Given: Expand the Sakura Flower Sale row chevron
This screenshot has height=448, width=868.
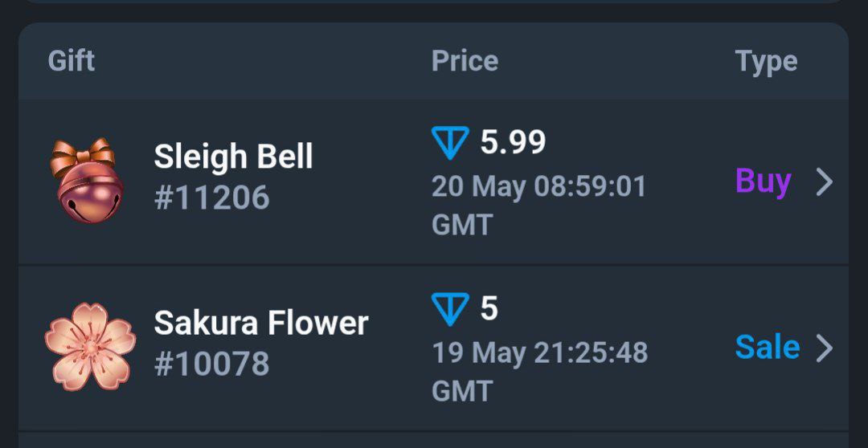Looking at the screenshot, I should pos(825,348).
